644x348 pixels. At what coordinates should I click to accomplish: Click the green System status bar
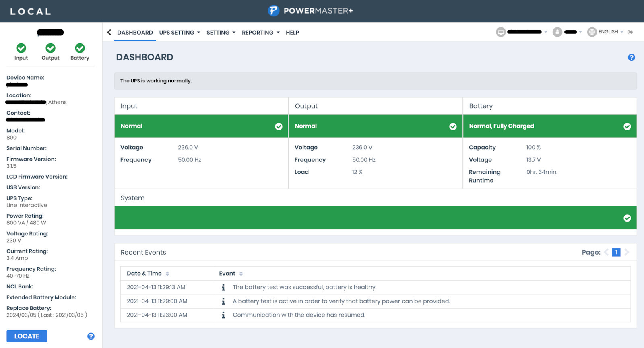[x=376, y=218]
